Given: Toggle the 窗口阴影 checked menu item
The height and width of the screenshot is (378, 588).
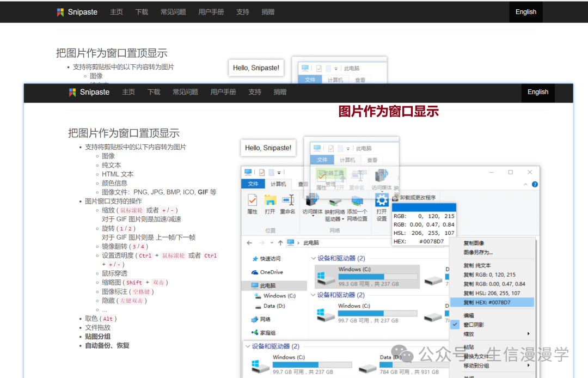Looking at the screenshot, I should coord(492,325).
